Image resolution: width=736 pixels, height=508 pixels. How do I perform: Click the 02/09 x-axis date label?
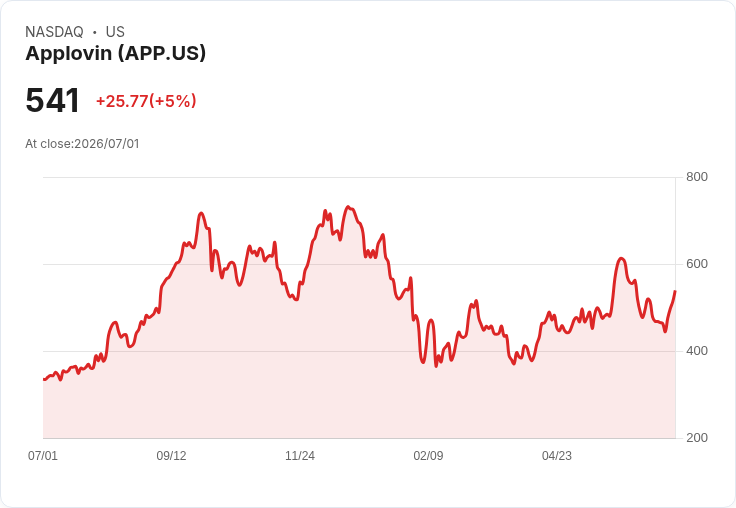click(x=428, y=455)
